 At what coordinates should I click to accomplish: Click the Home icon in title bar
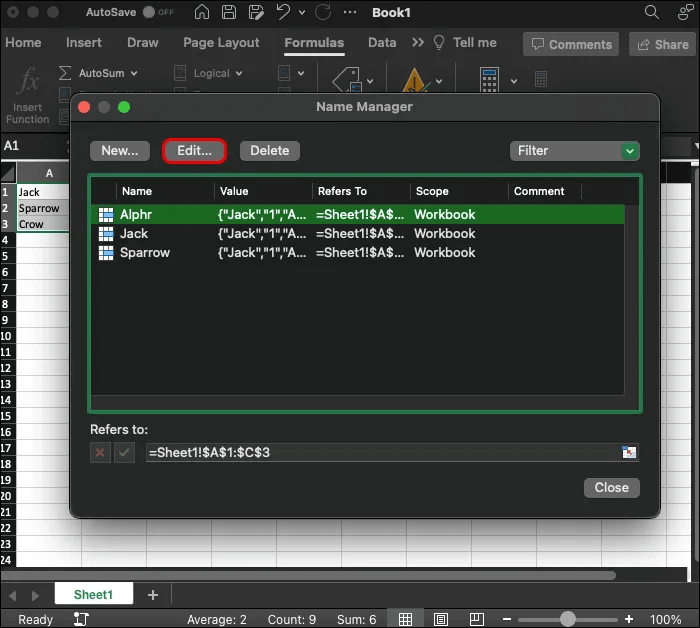(203, 12)
